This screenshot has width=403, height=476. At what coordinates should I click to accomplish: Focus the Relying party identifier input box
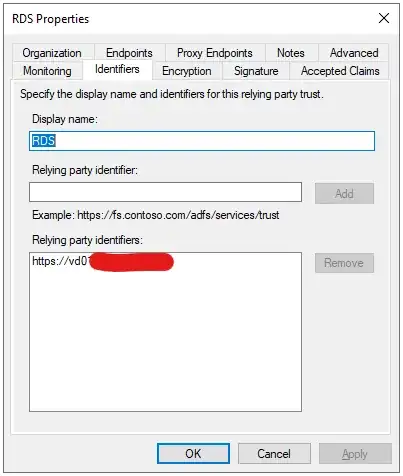(x=165, y=192)
